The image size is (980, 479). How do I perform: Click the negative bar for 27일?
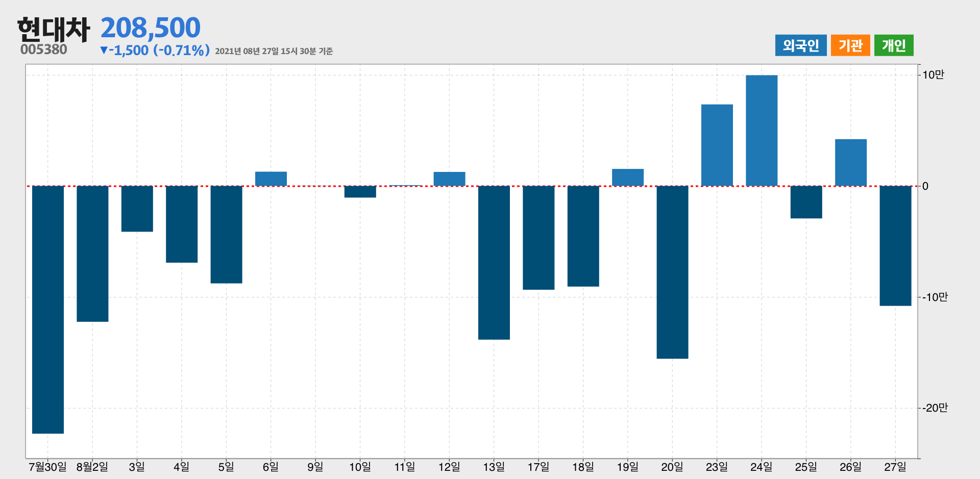(895, 246)
